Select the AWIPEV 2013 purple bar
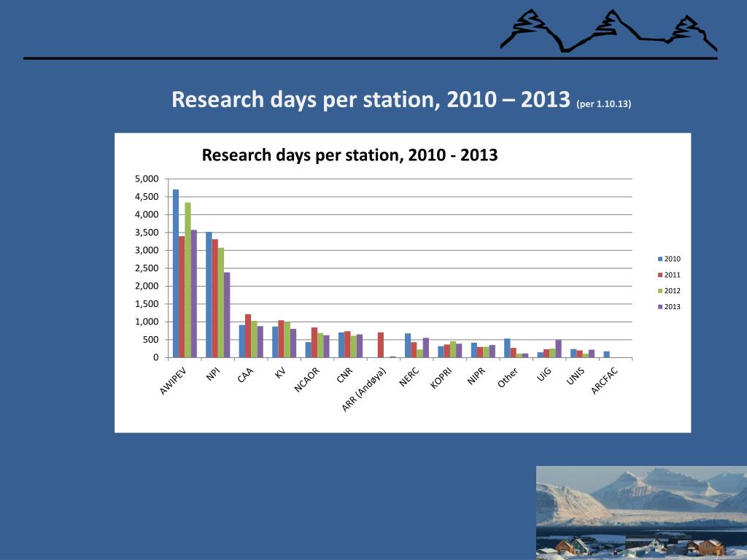747x560 pixels. pos(194,294)
